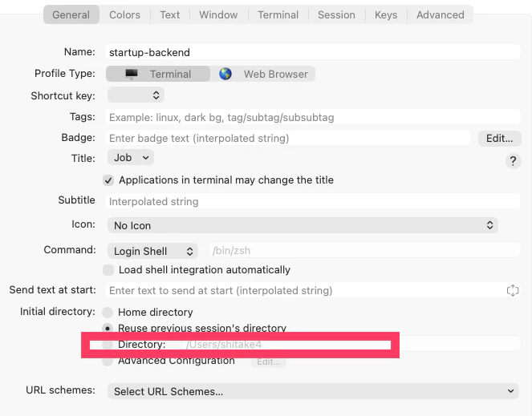Open the Shortcut key dropdown
This screenshot has width=532, height=416.
tap(136, 95)
